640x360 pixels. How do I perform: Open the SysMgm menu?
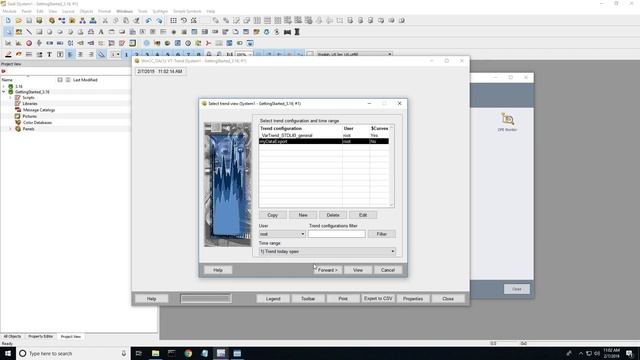[x=160, y=11]
